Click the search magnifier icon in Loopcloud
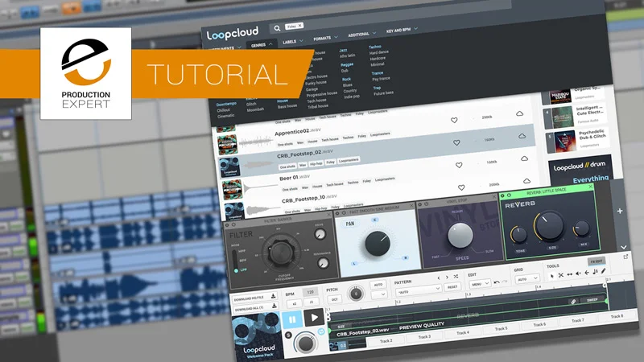 click(277, 28)
